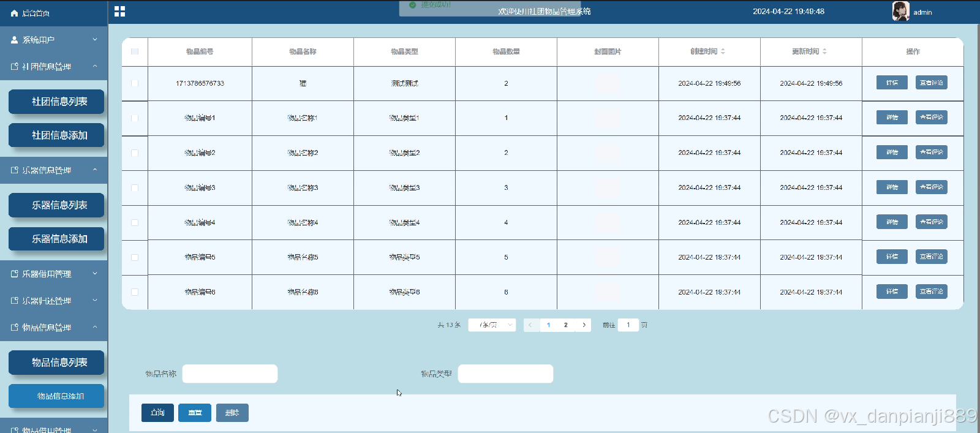Click the item number 1713786576733 cell
Image resolution: width=980 pixels, height=433 pixels.
200,83
